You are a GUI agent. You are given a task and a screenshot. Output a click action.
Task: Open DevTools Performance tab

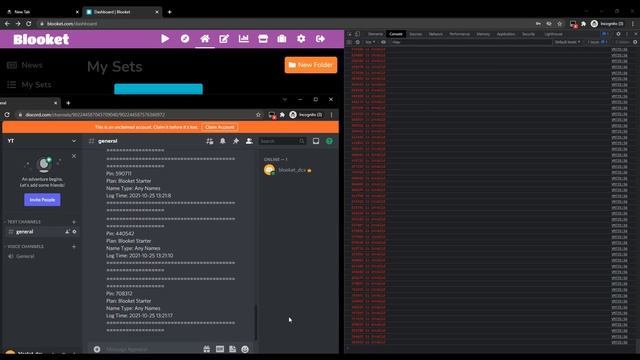click(x=460, y=34)
